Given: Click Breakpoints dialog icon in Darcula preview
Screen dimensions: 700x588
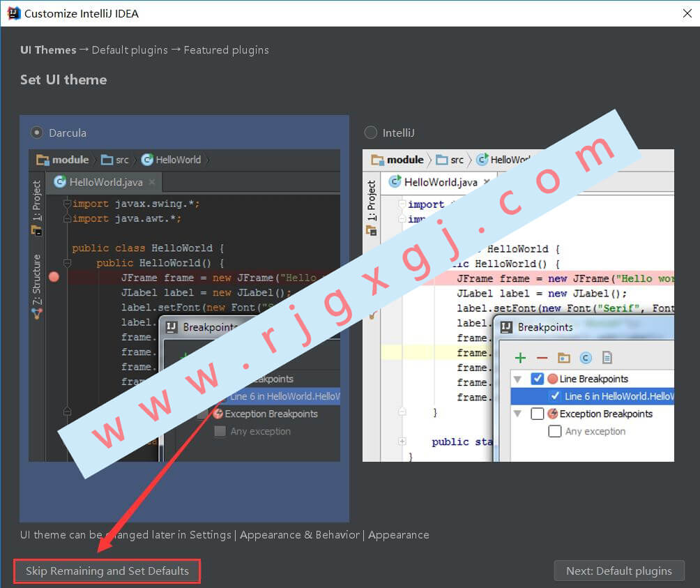Looking at the screenshot, I should coord(172,327).
